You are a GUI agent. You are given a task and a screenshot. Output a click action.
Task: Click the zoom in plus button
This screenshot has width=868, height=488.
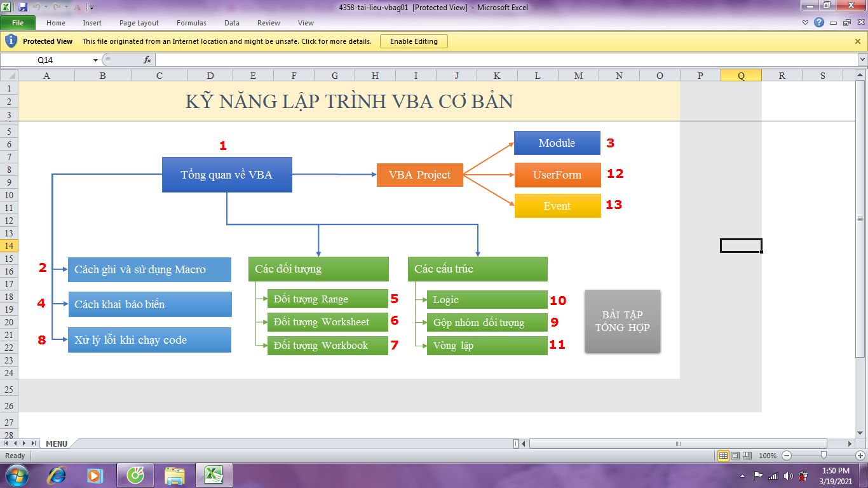(x=860, y=456)
